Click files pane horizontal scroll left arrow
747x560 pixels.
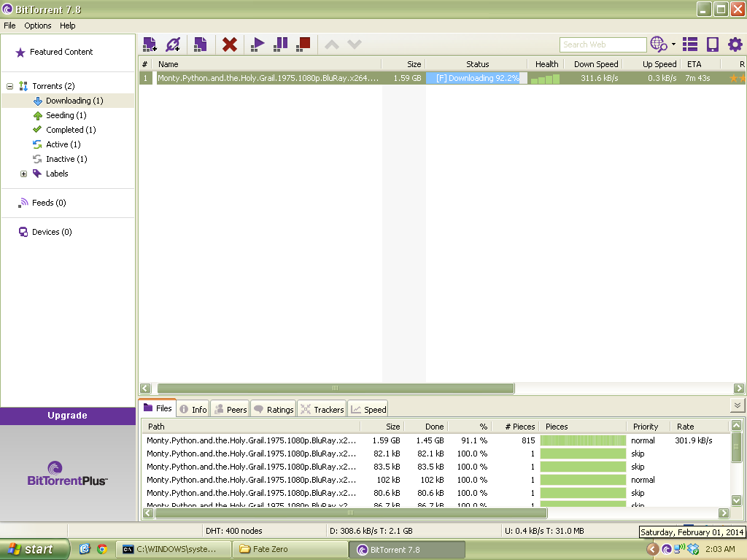147,513
